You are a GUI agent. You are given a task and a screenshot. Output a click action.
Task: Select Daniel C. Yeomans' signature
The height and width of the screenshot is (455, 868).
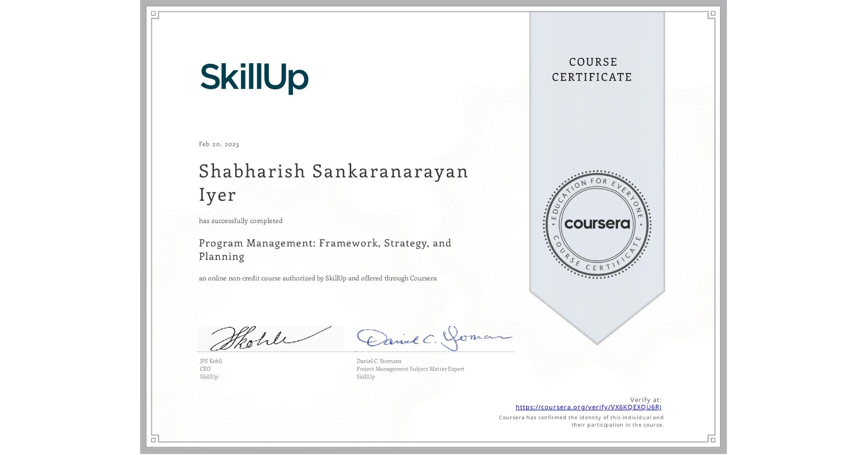tap(436, 337)
